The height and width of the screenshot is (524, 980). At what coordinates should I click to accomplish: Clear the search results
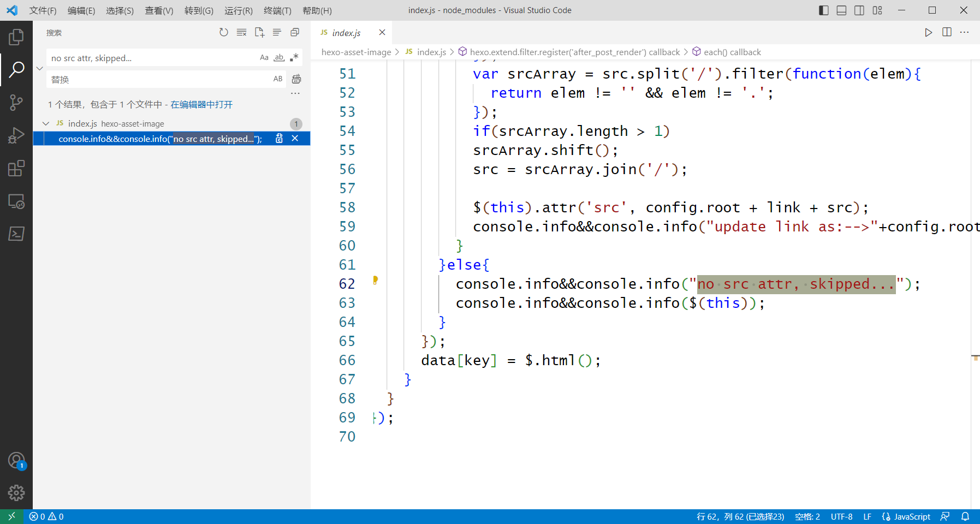click(241, 33)
